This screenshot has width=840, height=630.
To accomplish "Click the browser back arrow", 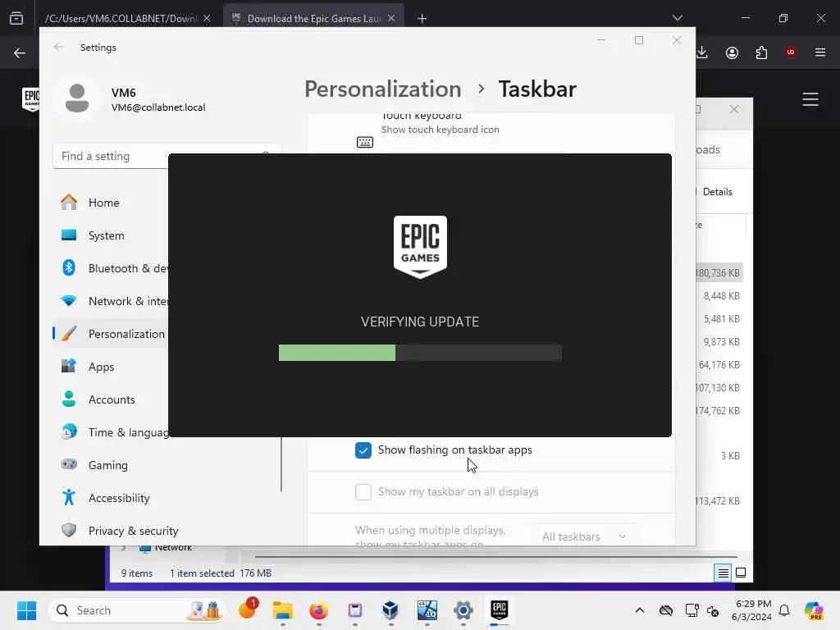I will 20,52.
